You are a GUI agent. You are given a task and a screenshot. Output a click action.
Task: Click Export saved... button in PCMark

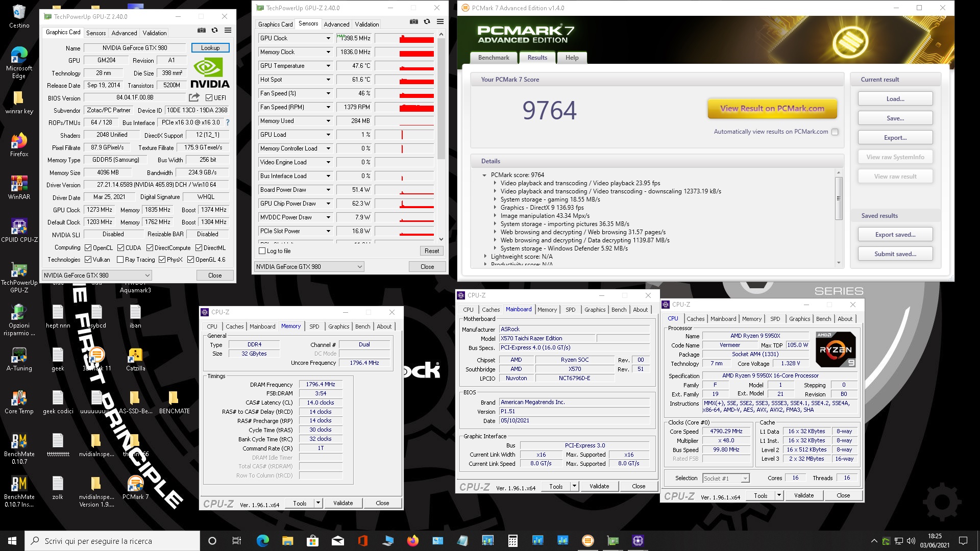pos(895,235)
